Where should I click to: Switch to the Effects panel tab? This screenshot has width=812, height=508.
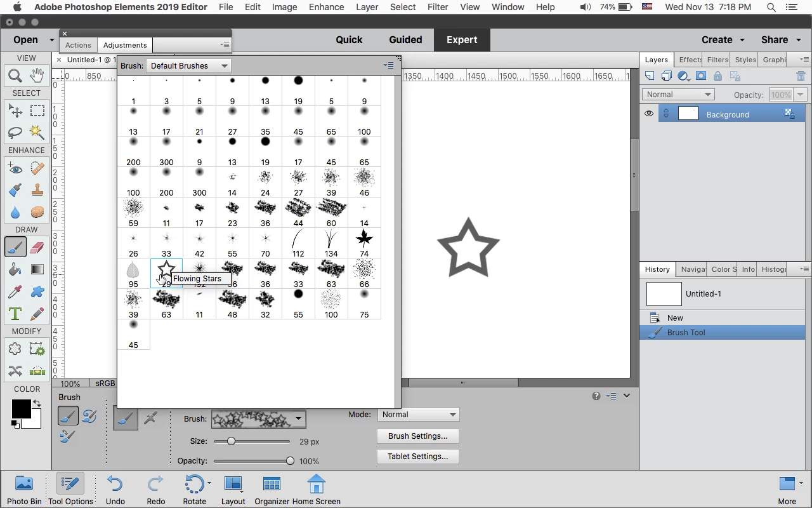point(690,59)
